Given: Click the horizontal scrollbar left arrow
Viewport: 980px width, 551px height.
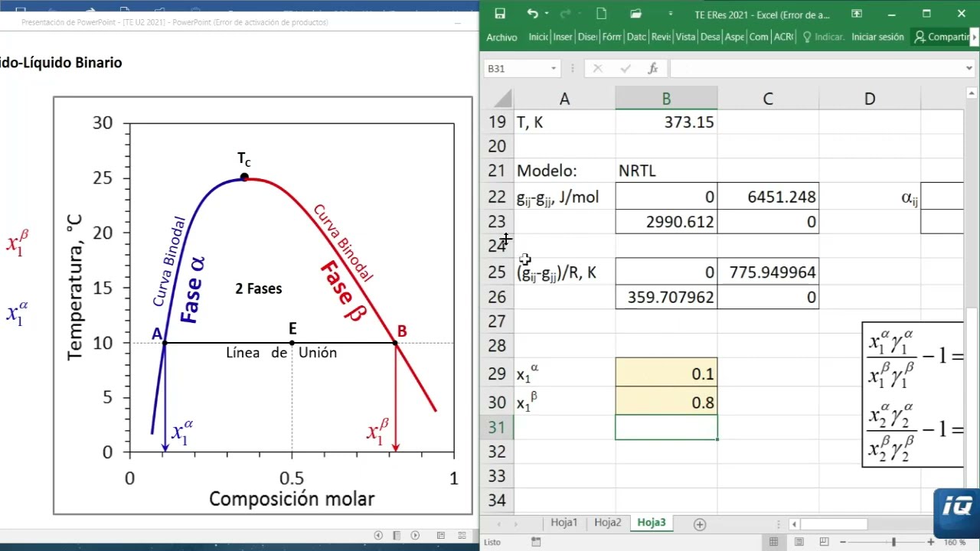Looking at the screenshot, I should coord(795,524).
